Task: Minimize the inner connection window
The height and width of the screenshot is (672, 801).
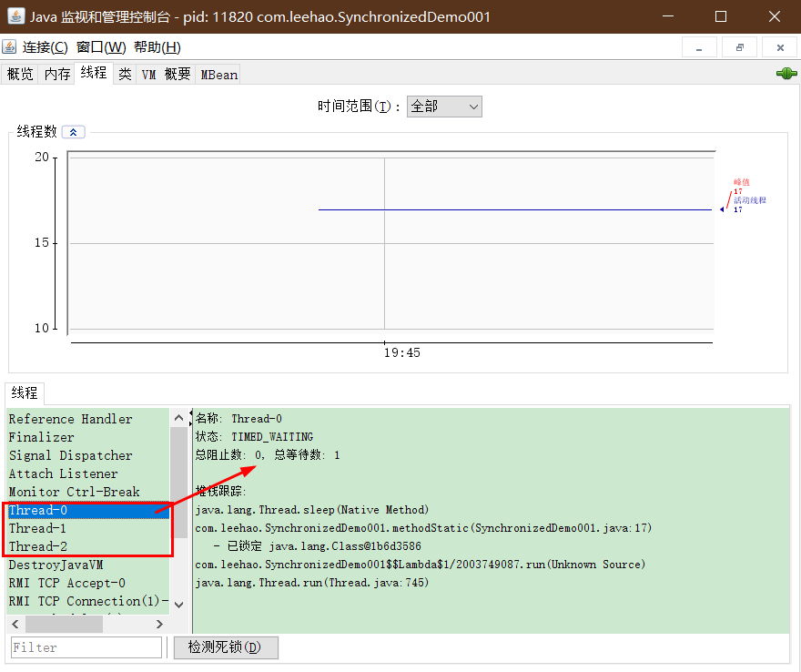Action: [699, 47]
